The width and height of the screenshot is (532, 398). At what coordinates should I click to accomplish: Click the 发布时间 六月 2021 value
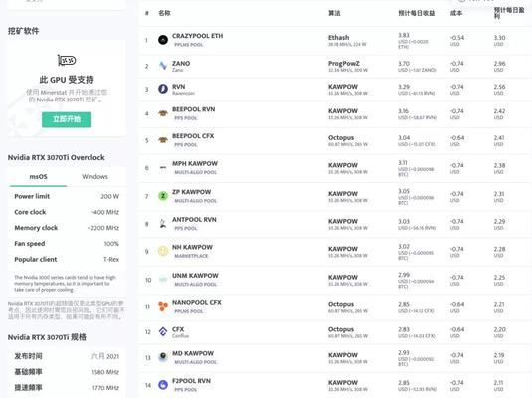[x=105, y=356]
